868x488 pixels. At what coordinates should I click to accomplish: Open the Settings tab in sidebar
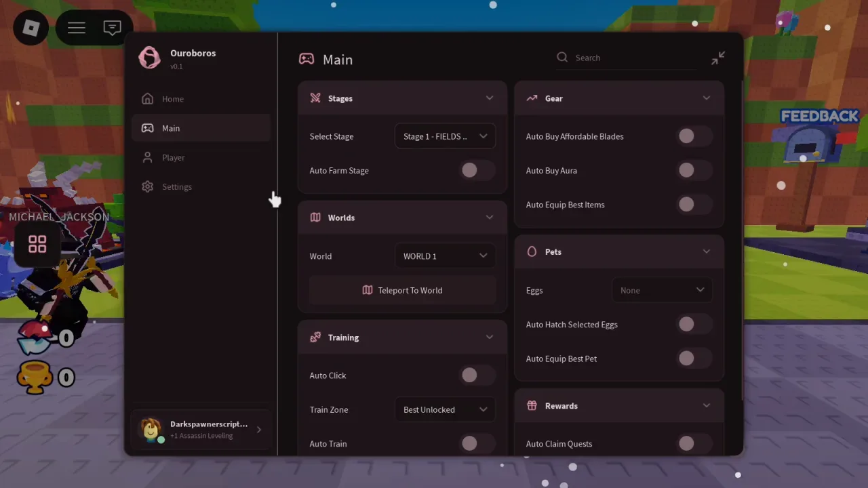[x=201, y=187]
